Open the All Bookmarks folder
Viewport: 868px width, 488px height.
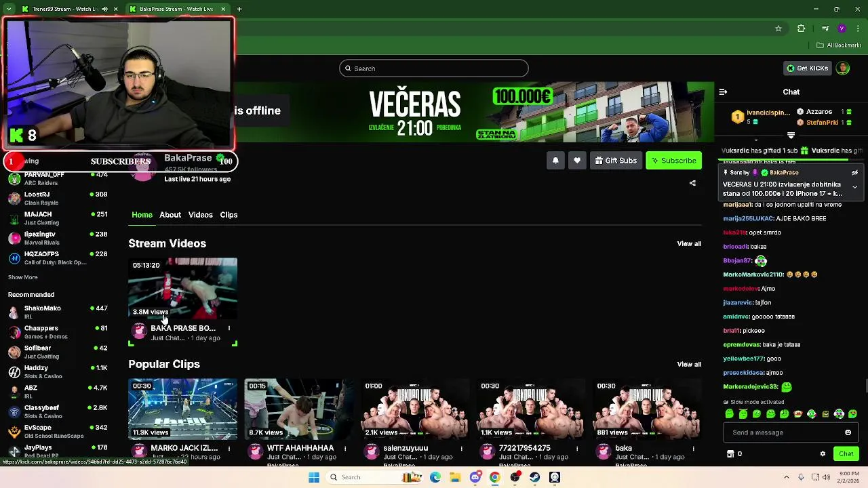point(839,45)
